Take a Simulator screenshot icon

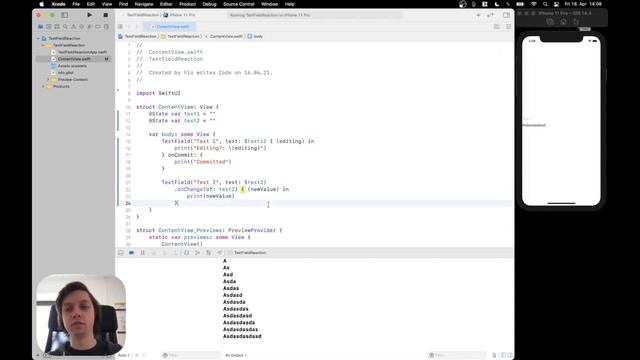(x=550, y=22)
